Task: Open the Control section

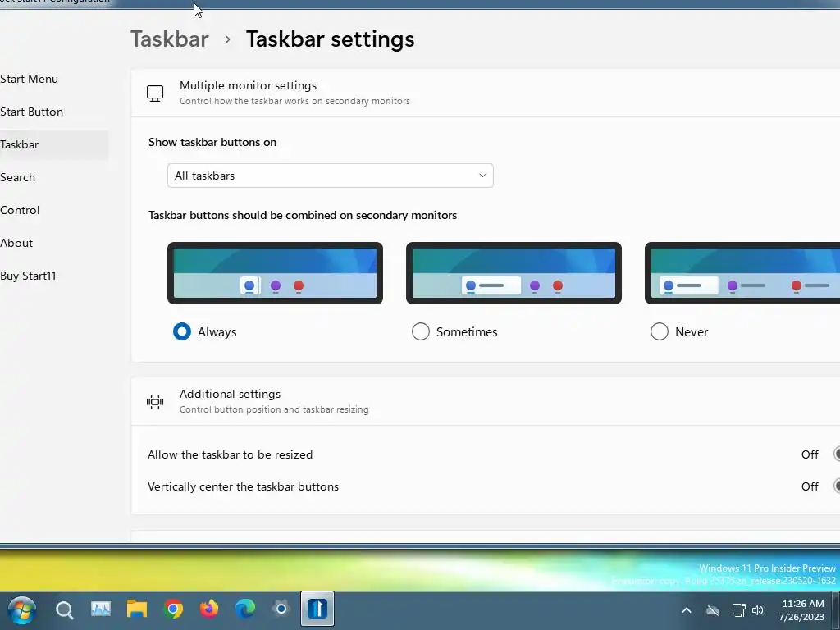Action: point(20,210)
